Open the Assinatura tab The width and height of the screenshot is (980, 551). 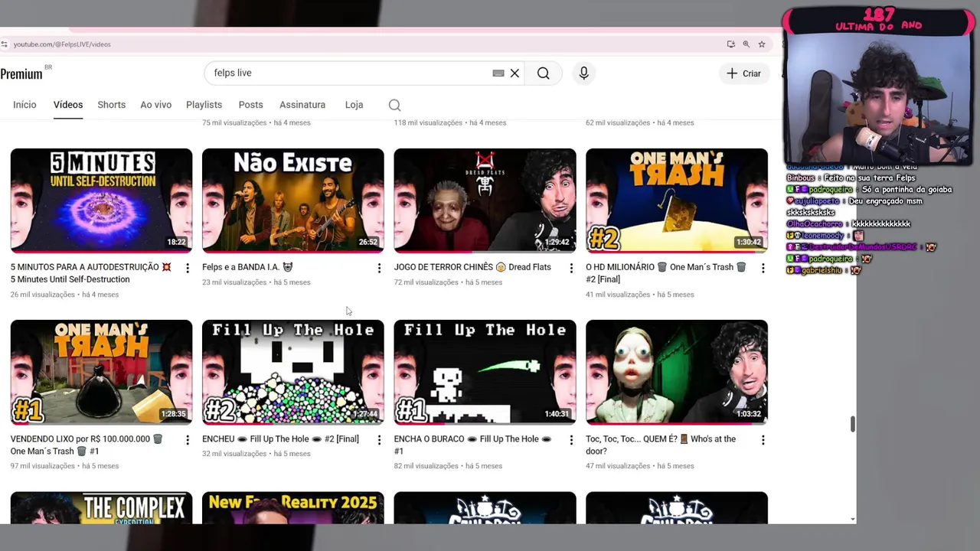coord(302,105)
